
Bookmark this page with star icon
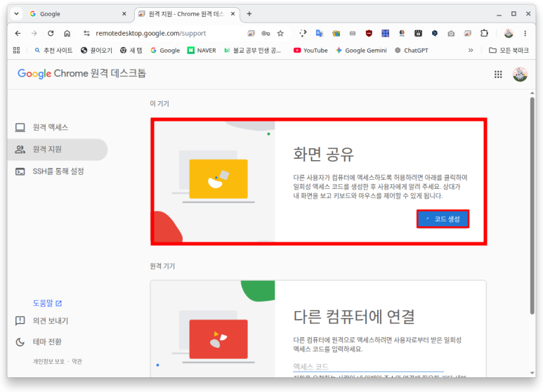tap(280, 33)
